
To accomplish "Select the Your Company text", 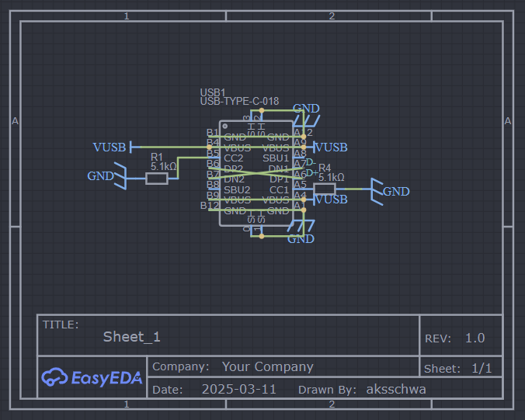I will (x=267, y=366).
